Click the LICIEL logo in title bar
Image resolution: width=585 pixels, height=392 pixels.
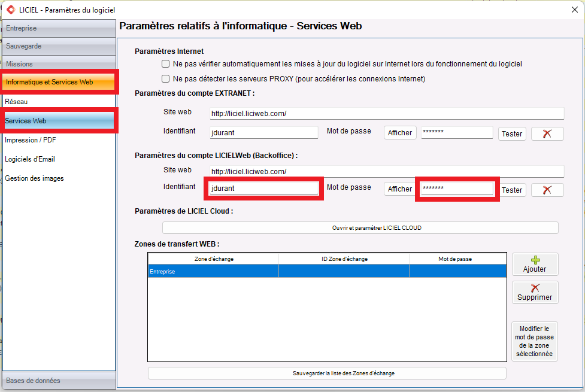11,10
